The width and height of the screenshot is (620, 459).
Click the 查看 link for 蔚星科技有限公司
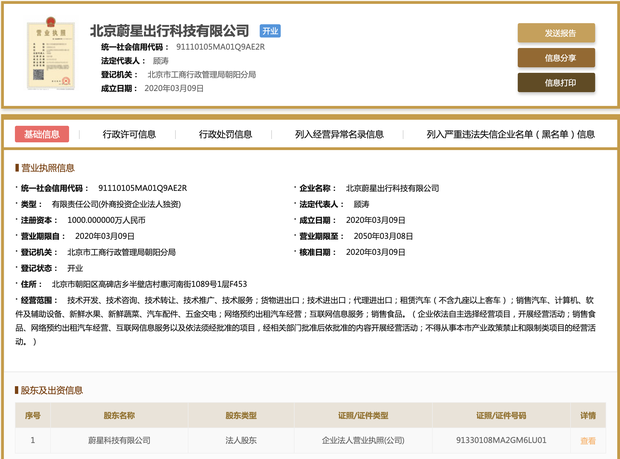[588, 440]
